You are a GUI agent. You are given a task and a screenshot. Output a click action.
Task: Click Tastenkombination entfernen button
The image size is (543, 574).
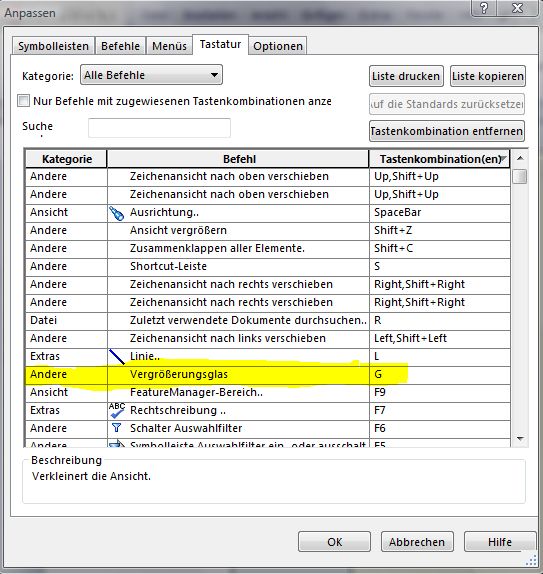[447, 131]
